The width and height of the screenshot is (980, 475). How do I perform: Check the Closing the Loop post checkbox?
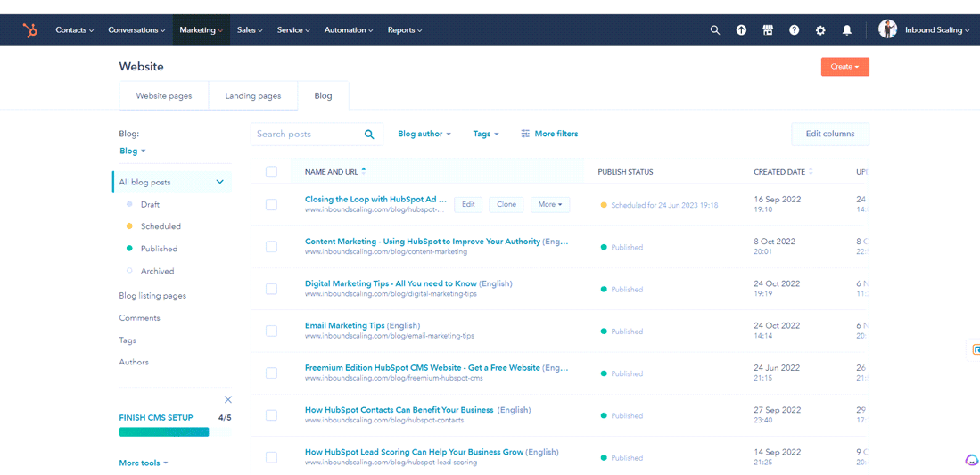click(x=271, y=204)
